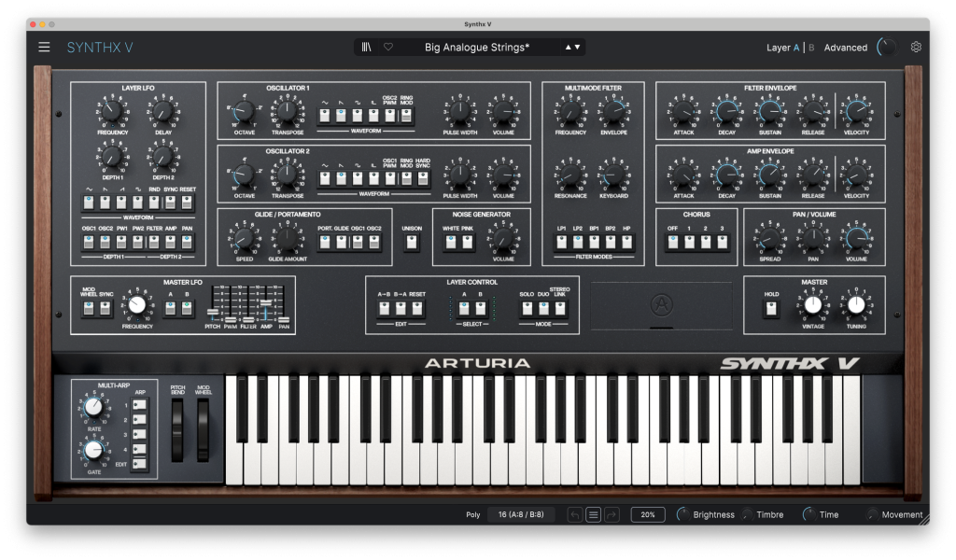The height and width of the screenshot is (560, 956).
Task: Switch to Layer B
Action: point(811,48)
